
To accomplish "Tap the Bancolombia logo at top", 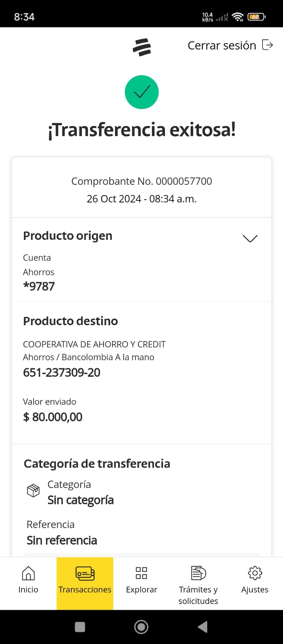I will (142, 47).
